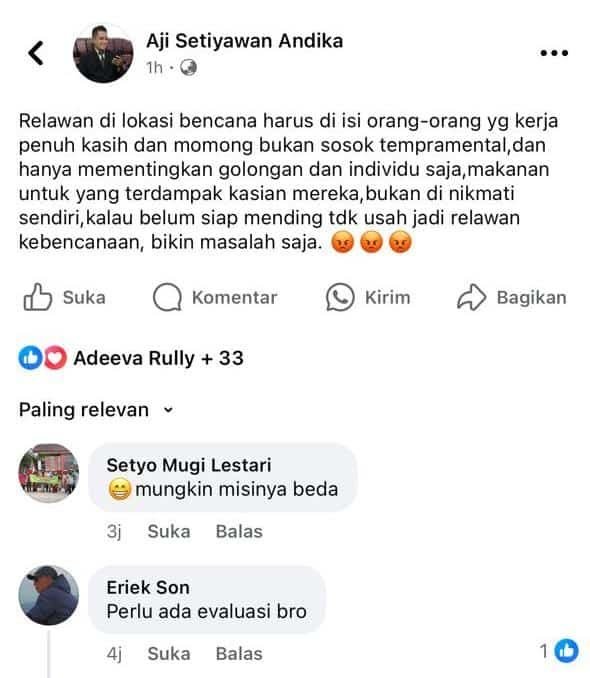Tap the Komentar speech bubble icon
This screenshot has width=590, height=678.
(167, 297)
